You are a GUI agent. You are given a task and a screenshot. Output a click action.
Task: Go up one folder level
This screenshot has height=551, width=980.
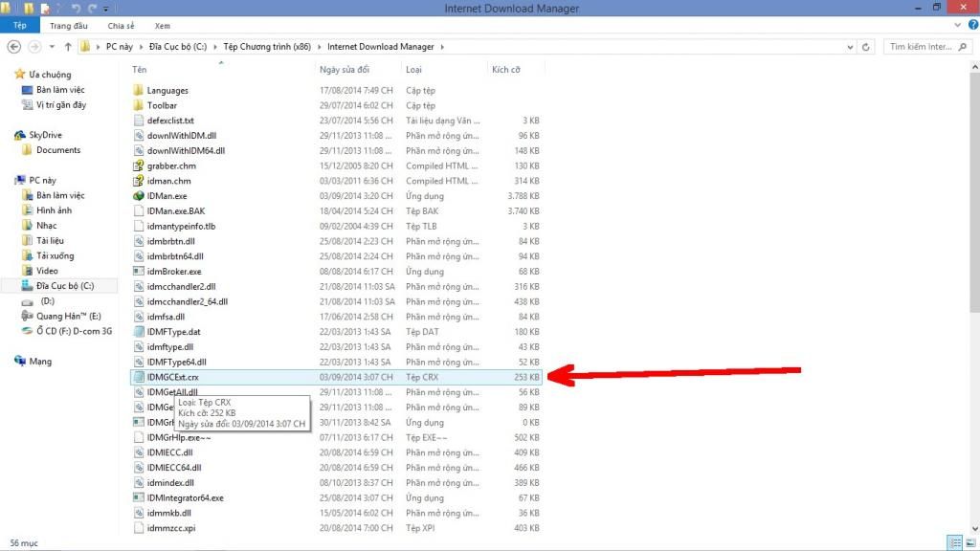click(68, 47)
